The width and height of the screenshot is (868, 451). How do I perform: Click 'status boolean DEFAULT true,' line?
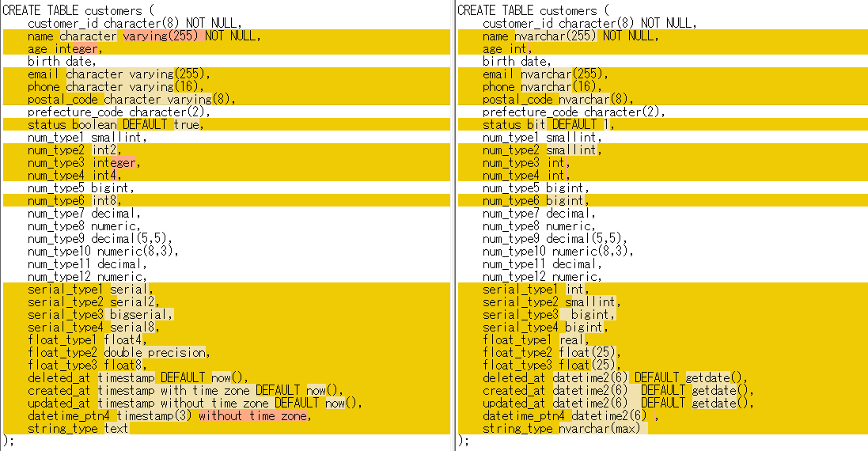(116, 124)
